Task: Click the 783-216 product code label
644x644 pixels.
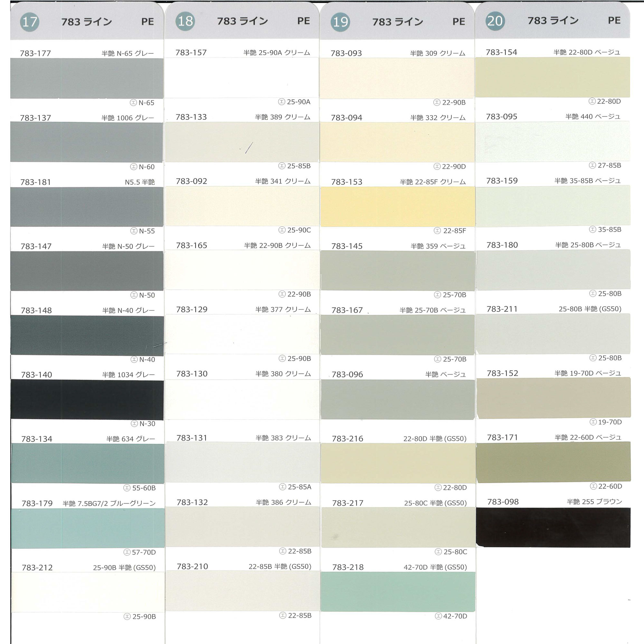Action: (x=347, y=439)
